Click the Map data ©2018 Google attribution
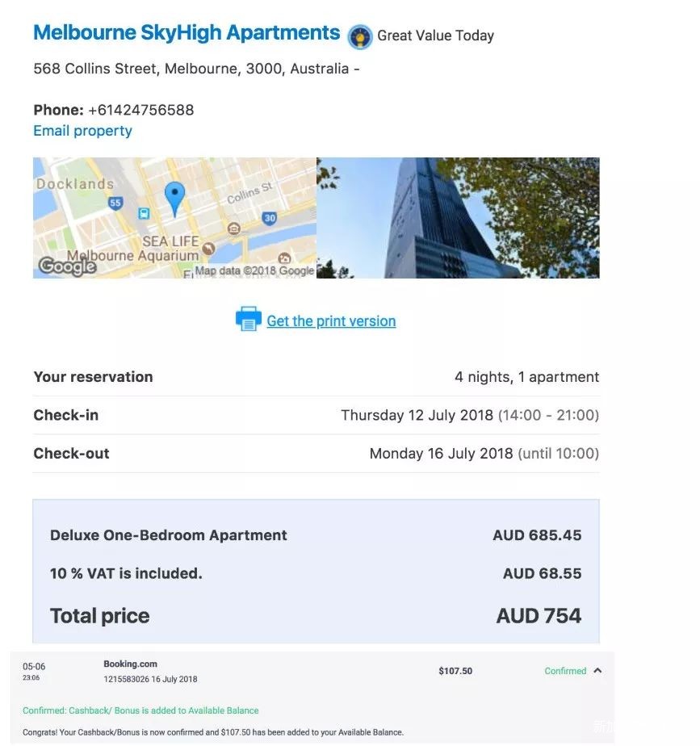 [x=254, y=271]
